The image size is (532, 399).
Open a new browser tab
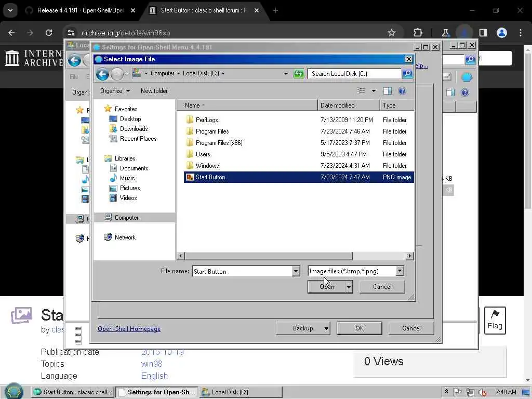(x=275, y=10)
